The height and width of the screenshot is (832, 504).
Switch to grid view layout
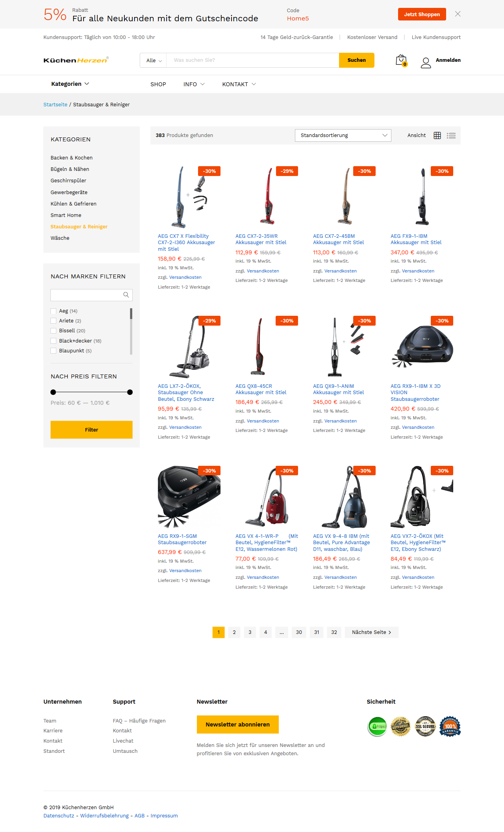pos(437,135)
